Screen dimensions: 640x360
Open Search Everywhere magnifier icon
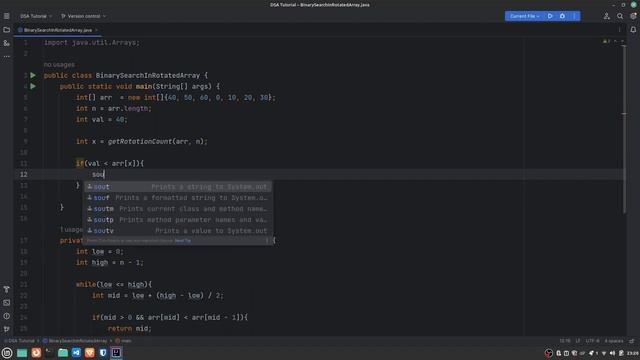(x=620, y=16)
